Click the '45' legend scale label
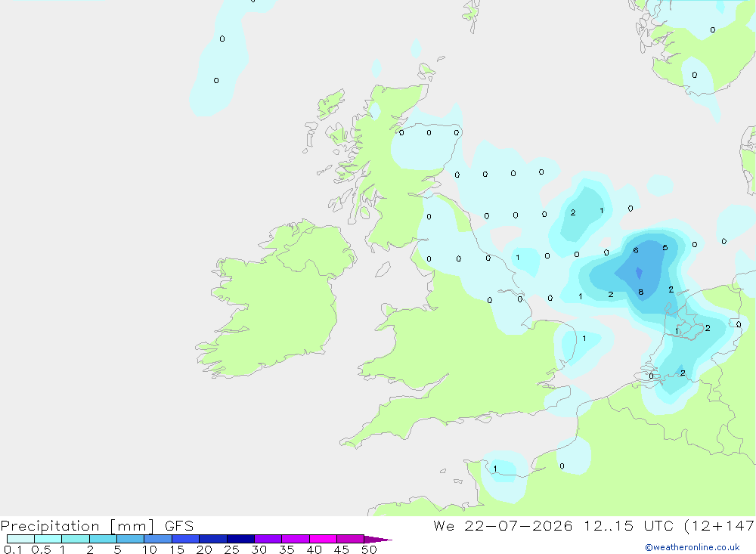 point(342,549)
